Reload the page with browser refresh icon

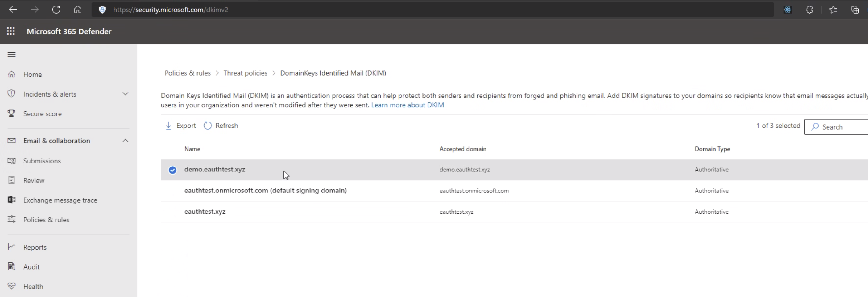pyautogui.click(x=56, y=10)
